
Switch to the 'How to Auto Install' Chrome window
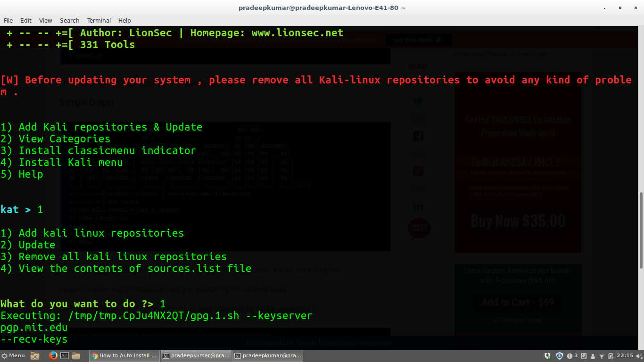[124, 356]
